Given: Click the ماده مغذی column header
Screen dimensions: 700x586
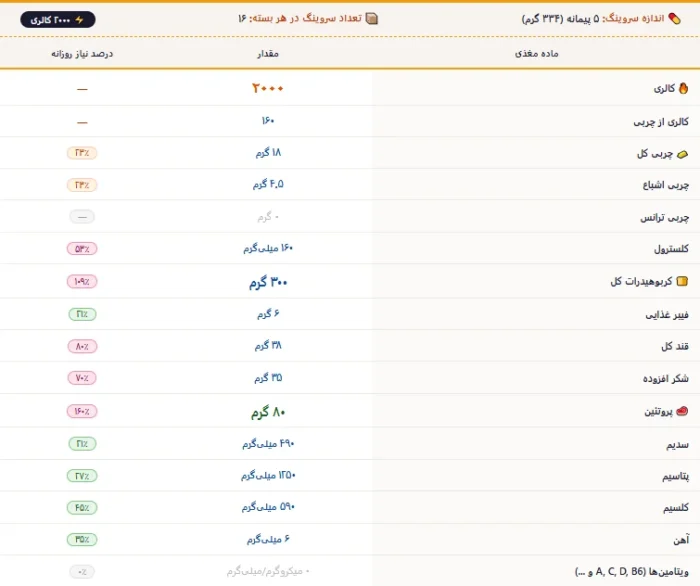Looking at the screenshot, I should [537, 54].
